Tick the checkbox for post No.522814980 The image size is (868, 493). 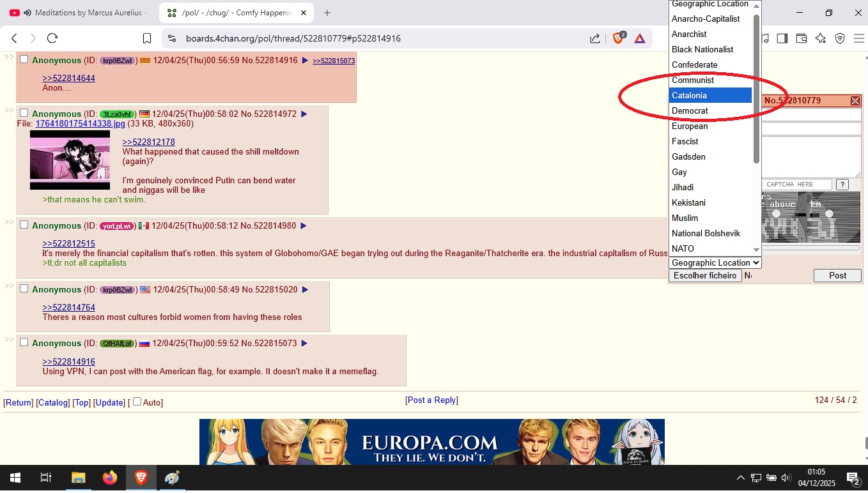tap(24, 225)
